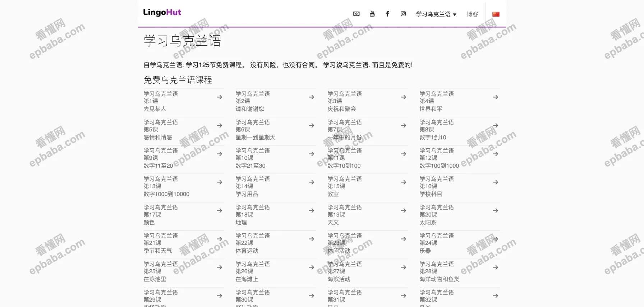Open lesson link 感情和情感
Viewport: 644px width, 307px height.
[158, 137]
